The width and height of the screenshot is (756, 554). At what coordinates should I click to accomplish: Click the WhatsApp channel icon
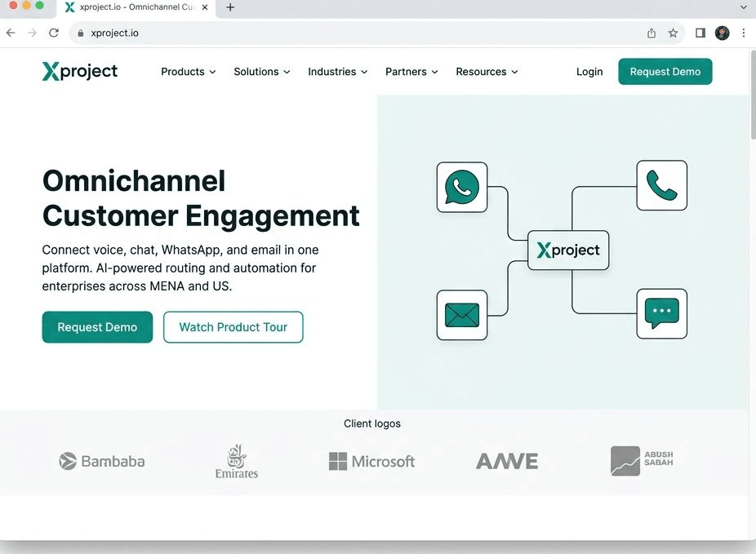(462, 187)
